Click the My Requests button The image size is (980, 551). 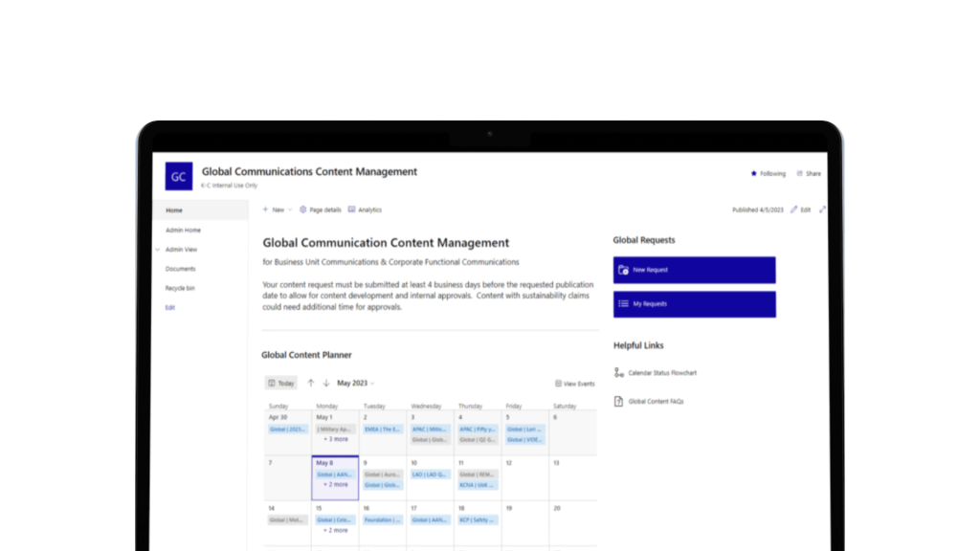[694, 304]
